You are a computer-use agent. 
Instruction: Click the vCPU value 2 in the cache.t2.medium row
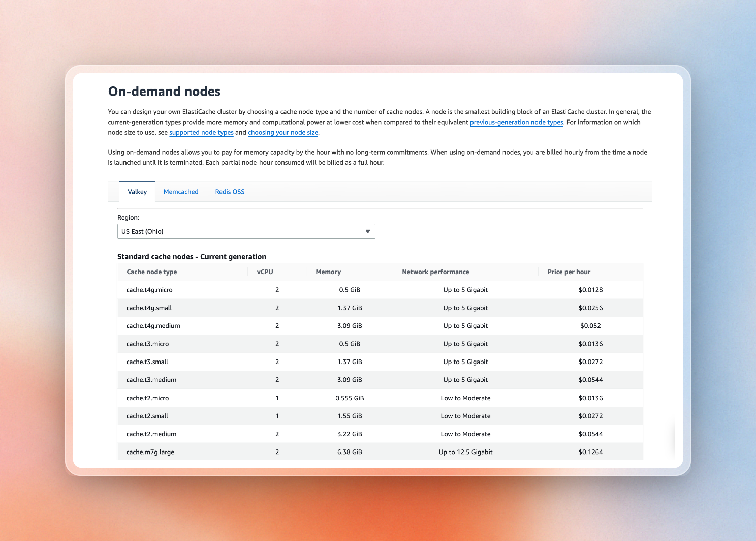click(x=277, y=434)
